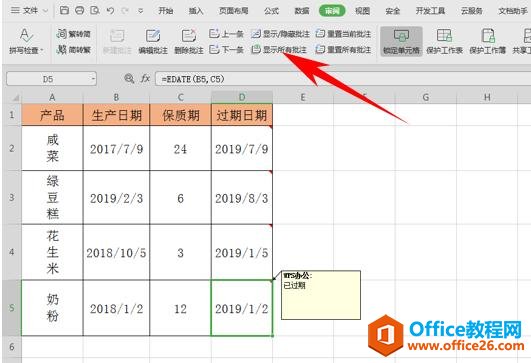Select the cell with value 12
The image size is (531, 363).
[x=180, y=308]
